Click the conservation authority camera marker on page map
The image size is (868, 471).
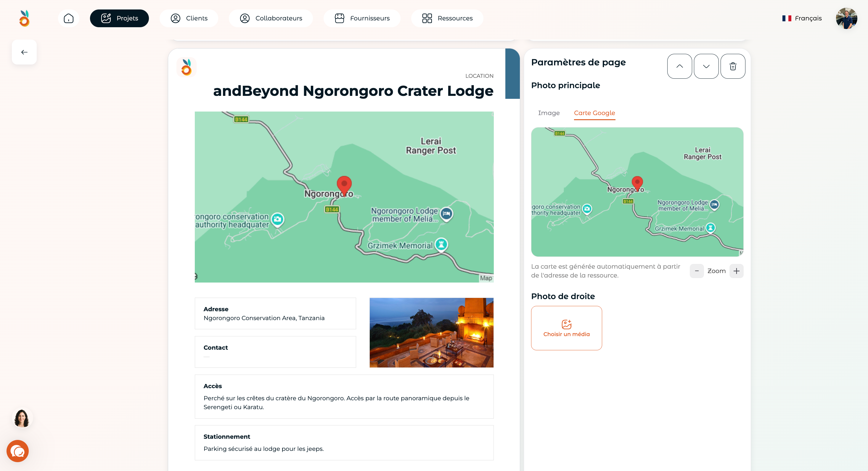point(277,220)
